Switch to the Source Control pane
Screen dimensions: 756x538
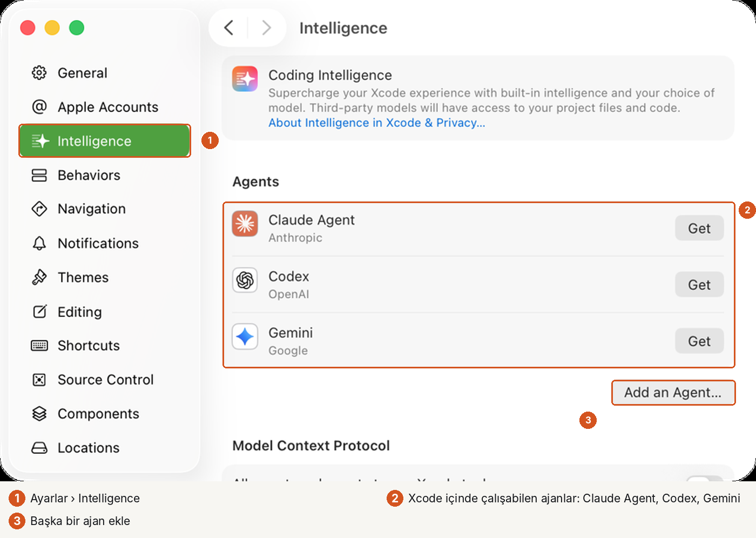pos(105,380)
